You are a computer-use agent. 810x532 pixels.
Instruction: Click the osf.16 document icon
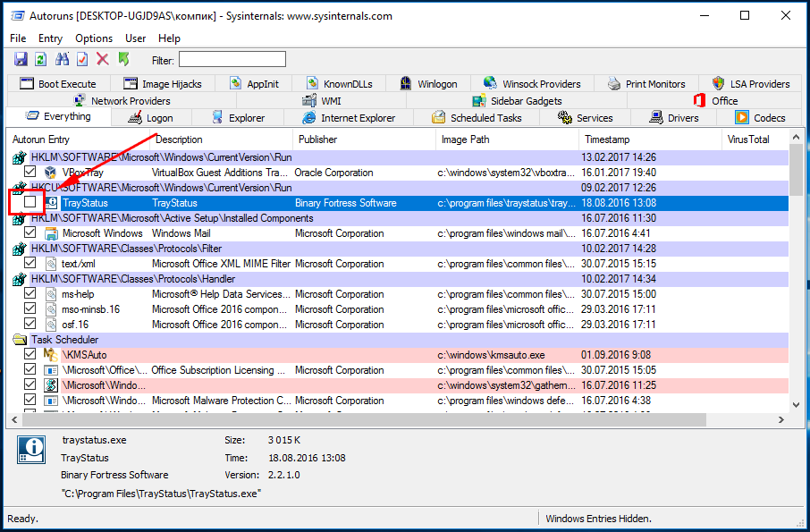coord(51,325)
